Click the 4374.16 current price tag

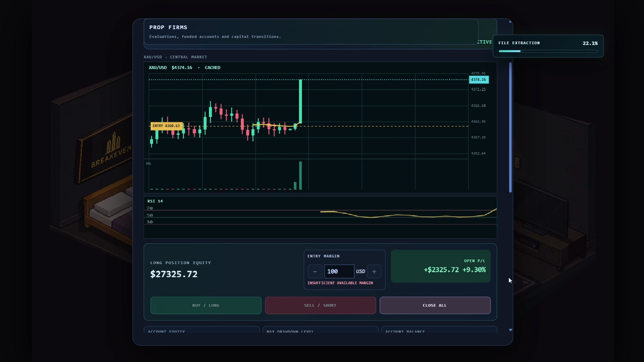point(479,80)
